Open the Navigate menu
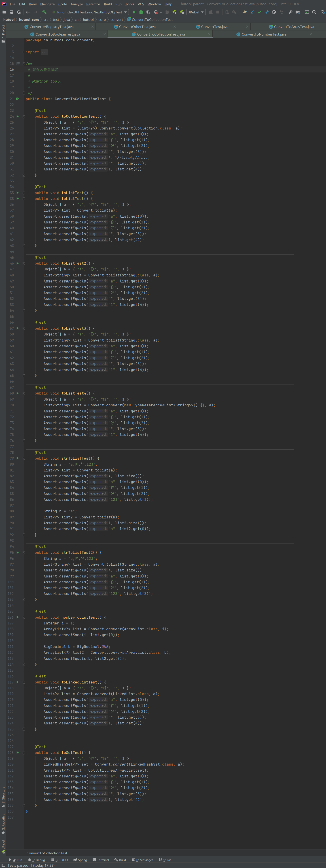This screenshot has width=326, height=868. pos(47,4)
